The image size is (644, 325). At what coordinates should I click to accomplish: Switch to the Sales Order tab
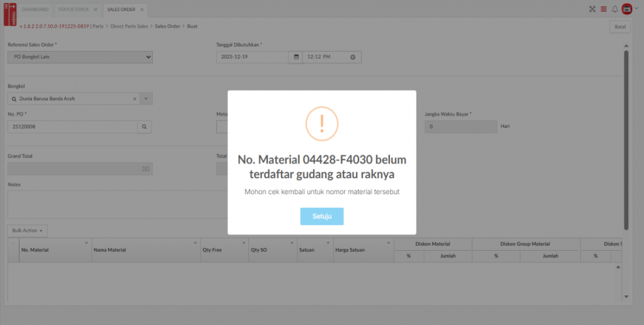121,10
